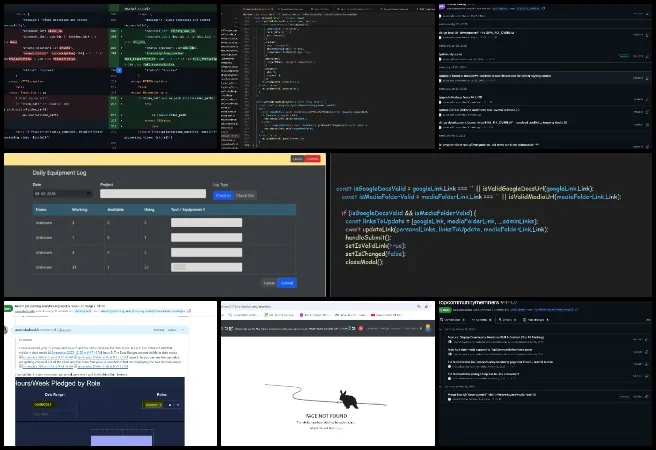Screen dimensions: 656x450
Task: Click the bookmark star in browser address bar
Action: click(x=426, y=307)
